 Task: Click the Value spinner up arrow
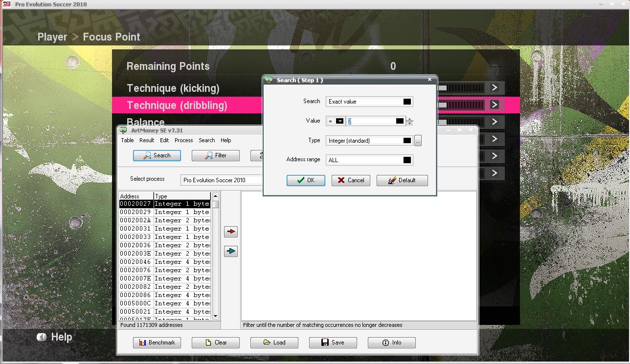410,119
